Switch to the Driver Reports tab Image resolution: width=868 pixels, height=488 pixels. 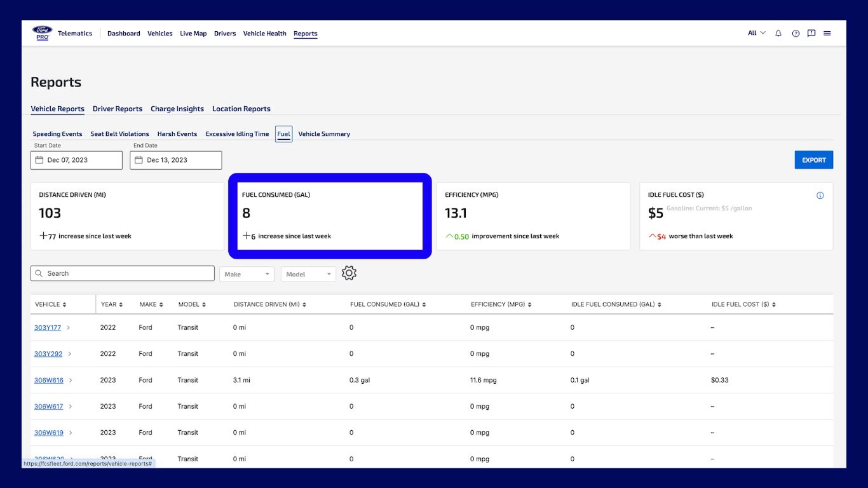click(x=118, y=109)
